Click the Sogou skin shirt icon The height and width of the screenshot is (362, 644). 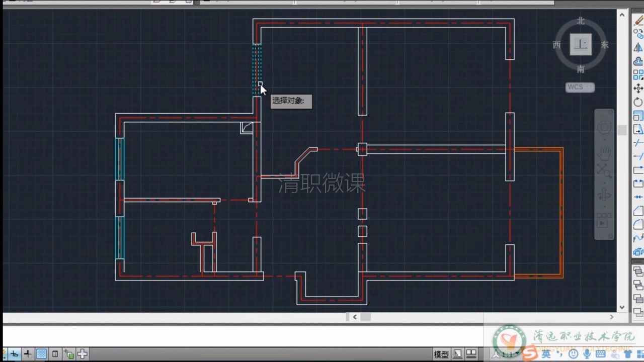627,354
